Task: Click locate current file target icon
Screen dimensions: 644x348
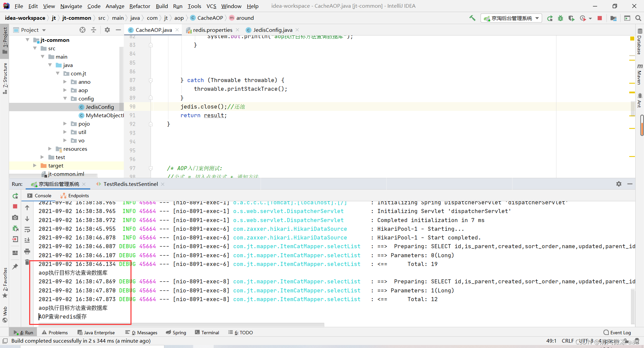Action: coord(83,30)
